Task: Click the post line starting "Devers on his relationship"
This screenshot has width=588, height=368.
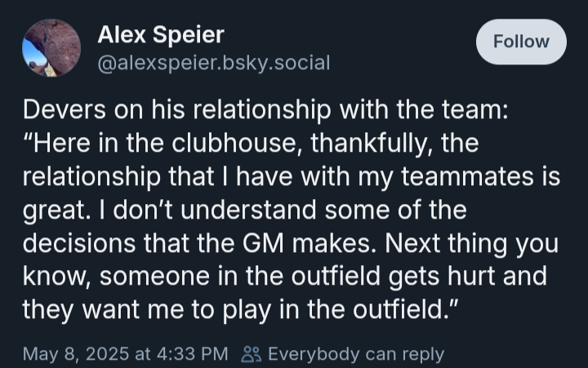Action: point(265,110)
